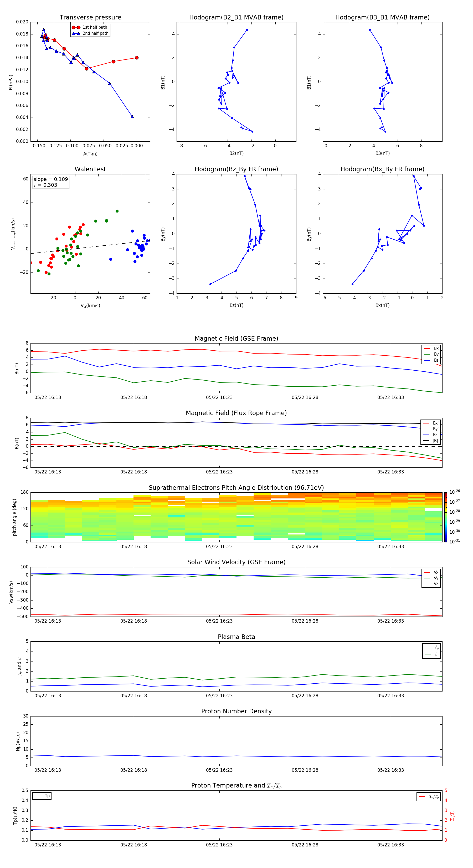
Task: Click 'Magnetic Field (Flux Rope Frame)' title
Action: (x=236, y=413)
